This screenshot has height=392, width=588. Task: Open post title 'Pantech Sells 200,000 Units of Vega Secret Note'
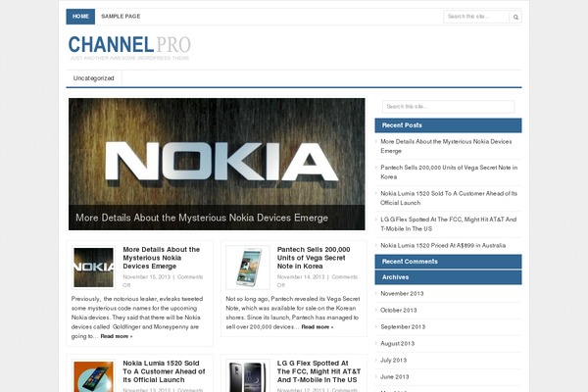point(314,258)
